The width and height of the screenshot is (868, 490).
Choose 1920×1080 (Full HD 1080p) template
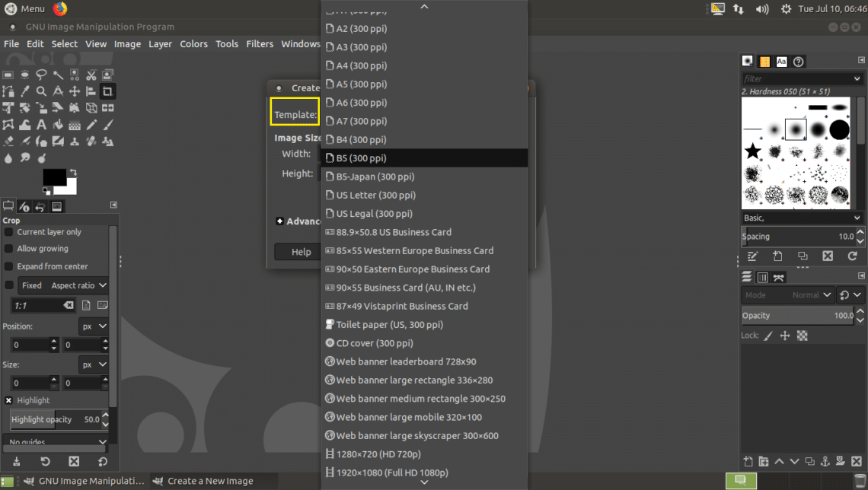(425, 473)
